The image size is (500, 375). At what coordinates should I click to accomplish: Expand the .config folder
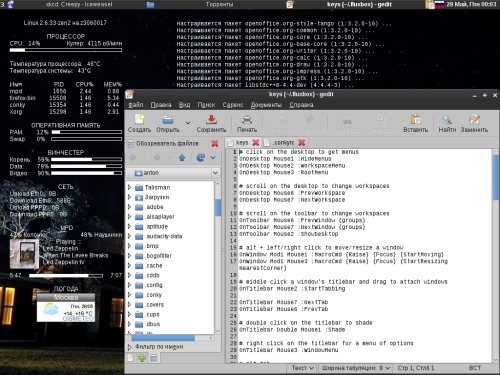click(130, 285)
